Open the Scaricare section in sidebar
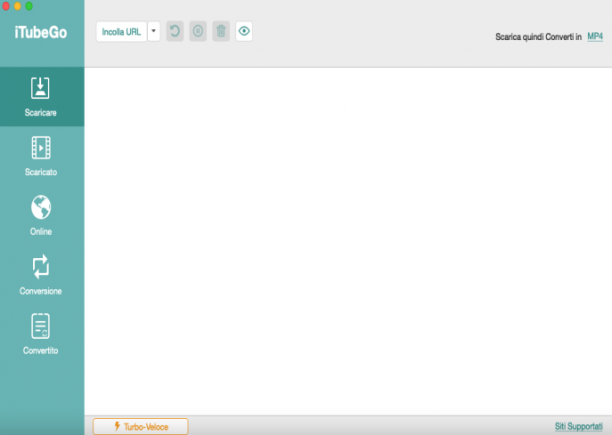Image resolution: width=612 pixels, height=435 pixels. tap(42, 96)
